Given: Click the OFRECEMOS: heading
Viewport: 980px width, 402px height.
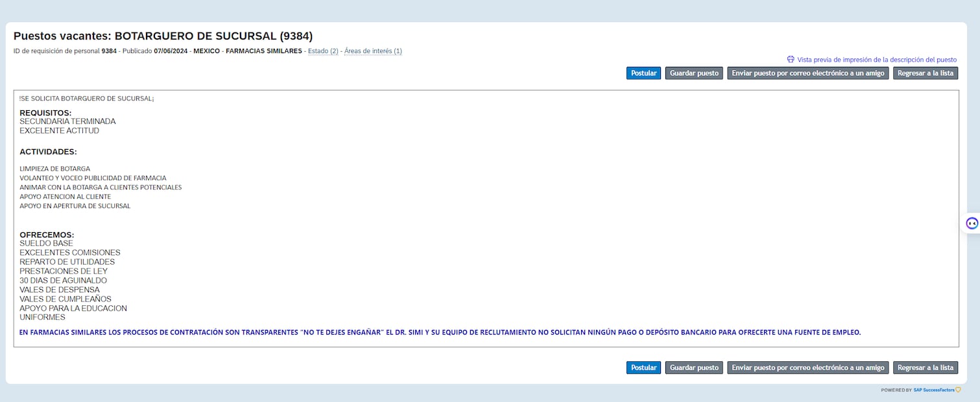Looking at the screenshot, I should pyautogui.click(x=47, y=235).
